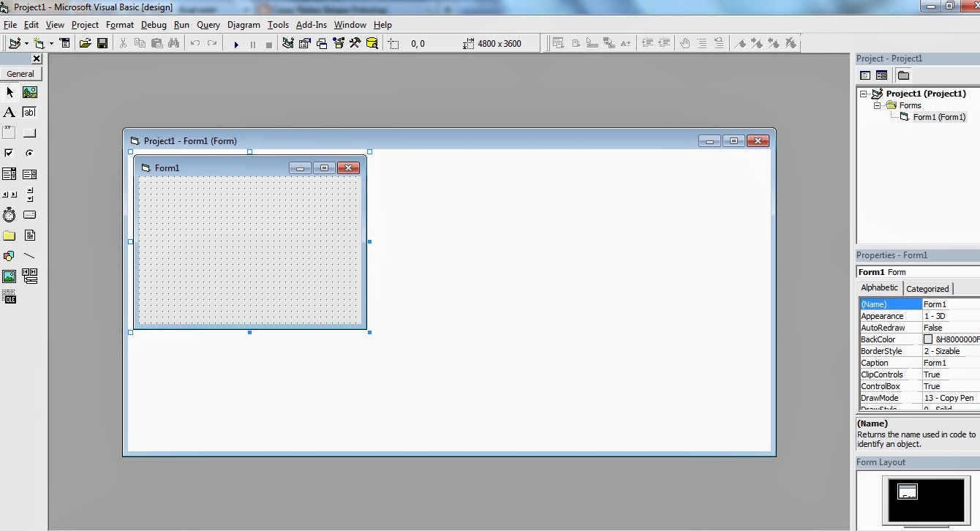Select the Pointer tool in the toolbox

(x=10, y=92)
